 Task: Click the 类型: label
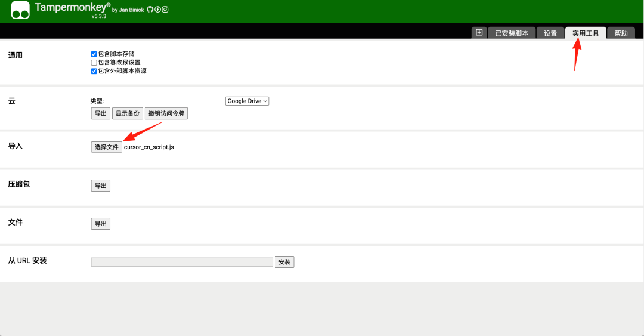click(x=97, y=101)
